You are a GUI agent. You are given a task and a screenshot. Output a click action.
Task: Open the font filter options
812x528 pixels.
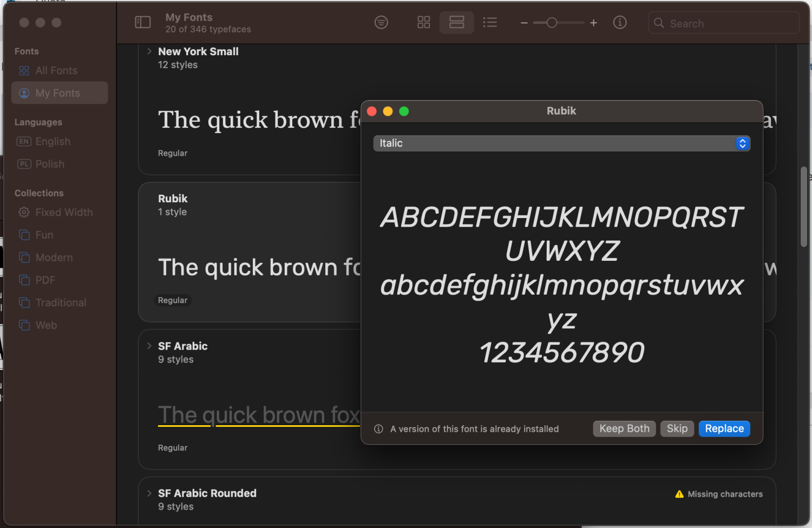381,22
